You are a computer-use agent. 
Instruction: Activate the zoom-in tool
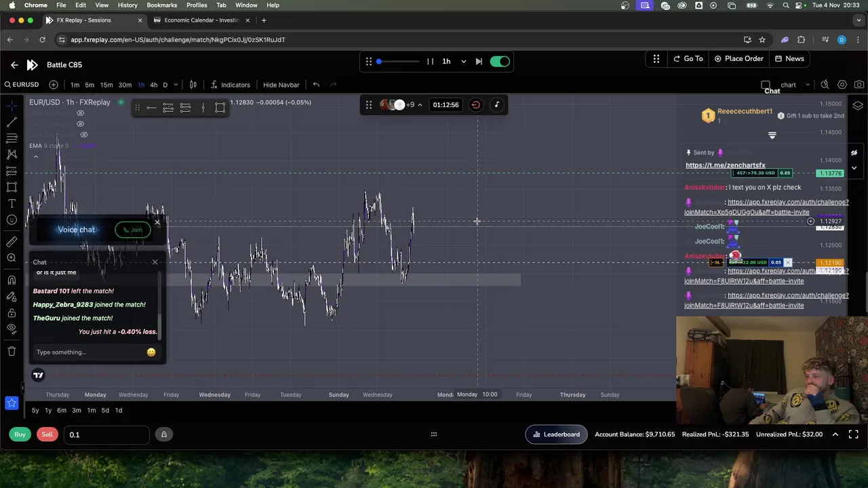pyautogui.click(x=12, y=258)
